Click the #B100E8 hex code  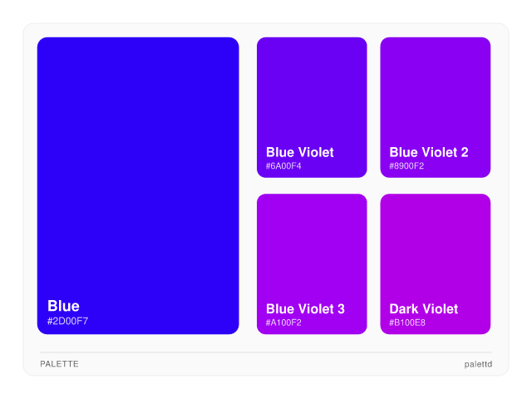tap(406, 323)
